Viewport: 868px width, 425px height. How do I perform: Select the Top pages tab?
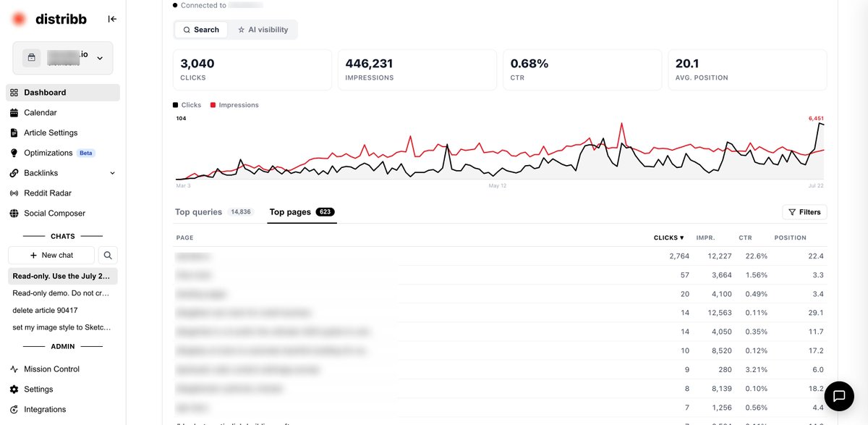[x=302, y=212]
